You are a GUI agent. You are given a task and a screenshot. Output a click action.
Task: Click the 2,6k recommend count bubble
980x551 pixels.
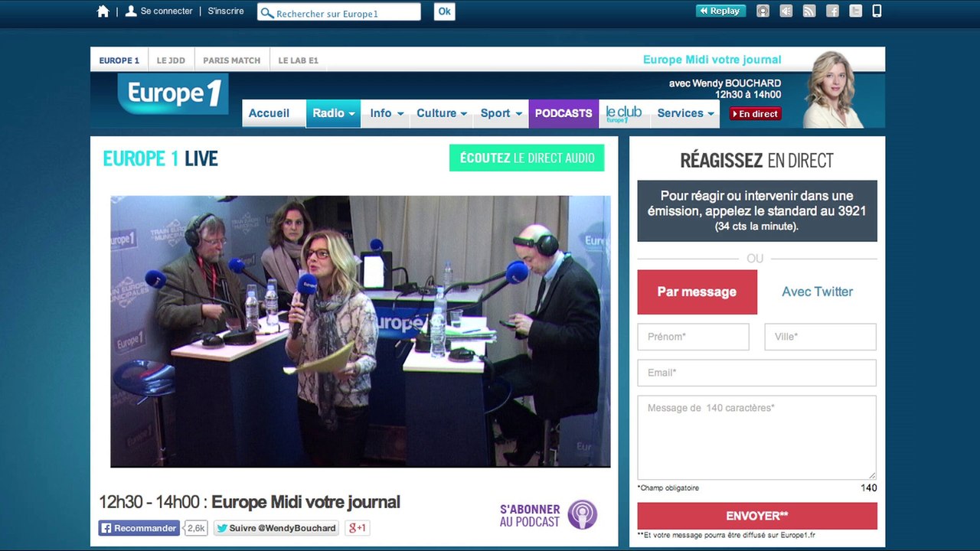coord(196,528)
